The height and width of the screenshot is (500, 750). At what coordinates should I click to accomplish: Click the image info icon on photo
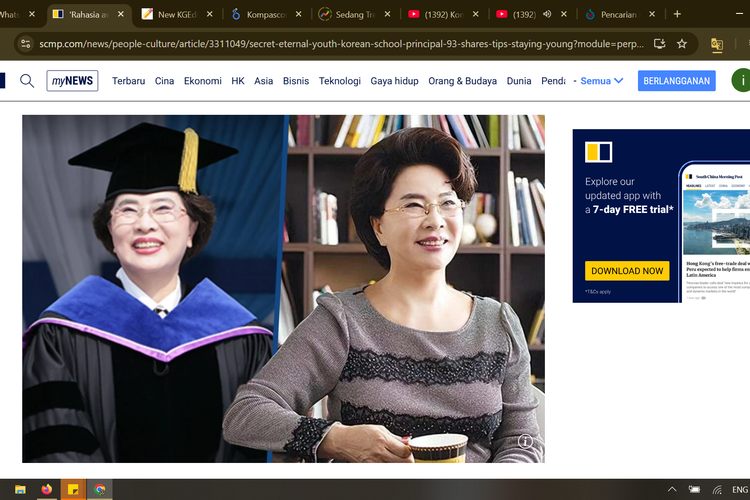pyautogui.click(x=525, y=441)
